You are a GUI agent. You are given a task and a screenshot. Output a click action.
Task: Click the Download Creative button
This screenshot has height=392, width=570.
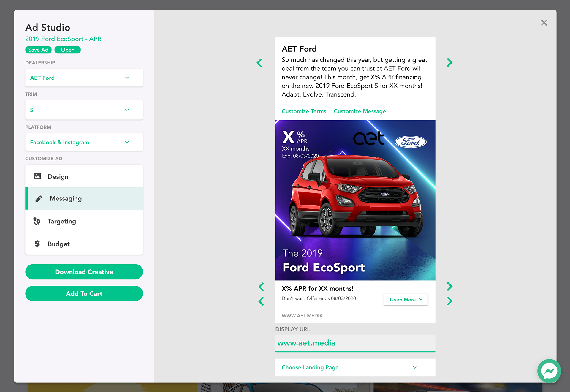84,272
